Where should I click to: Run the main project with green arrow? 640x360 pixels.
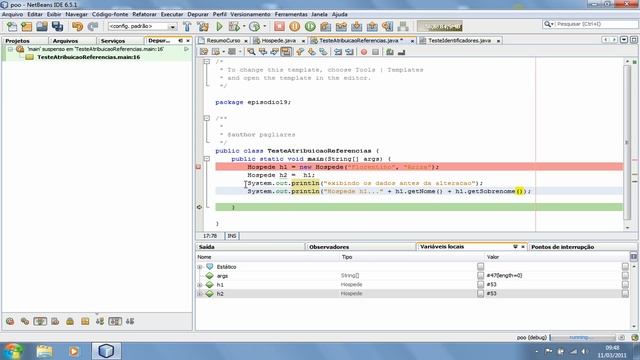pos(220,27)
